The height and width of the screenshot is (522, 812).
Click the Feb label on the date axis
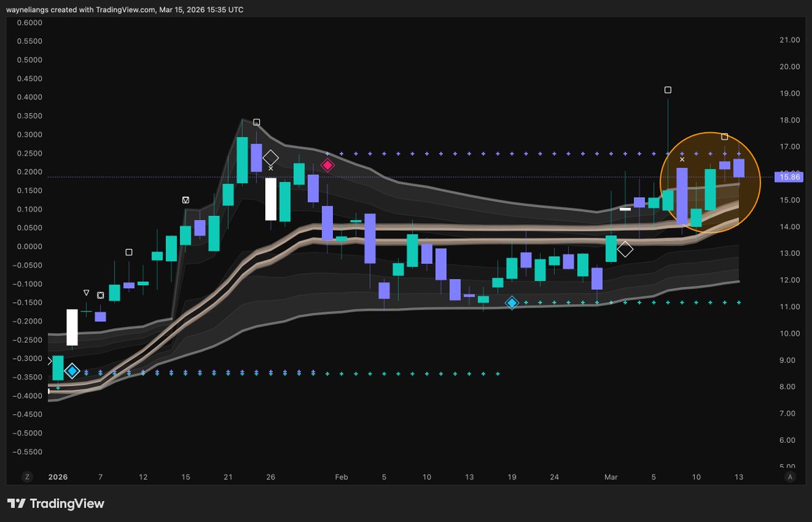tap(341, 477)
